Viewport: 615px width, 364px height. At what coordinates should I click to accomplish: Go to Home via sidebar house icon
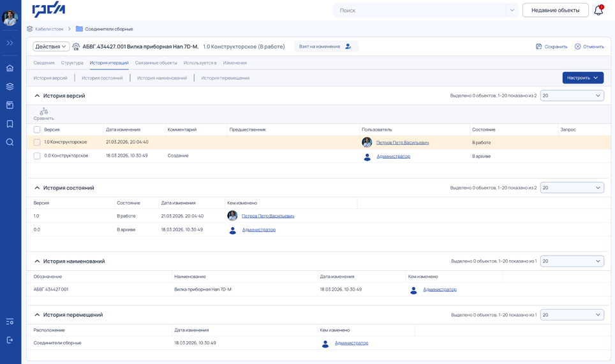(10, 68)
